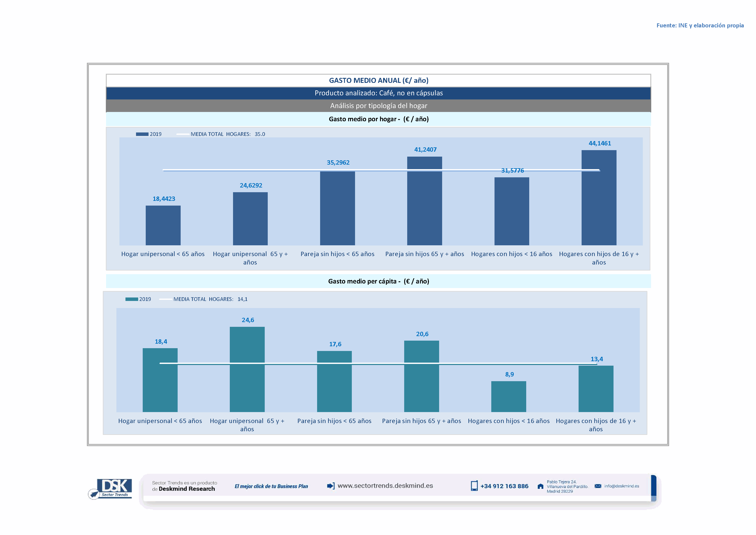Click the mobile phone icon in footer
Image resolution: width=756 pixels, height=535 pixels.
(x=474, y=486)
